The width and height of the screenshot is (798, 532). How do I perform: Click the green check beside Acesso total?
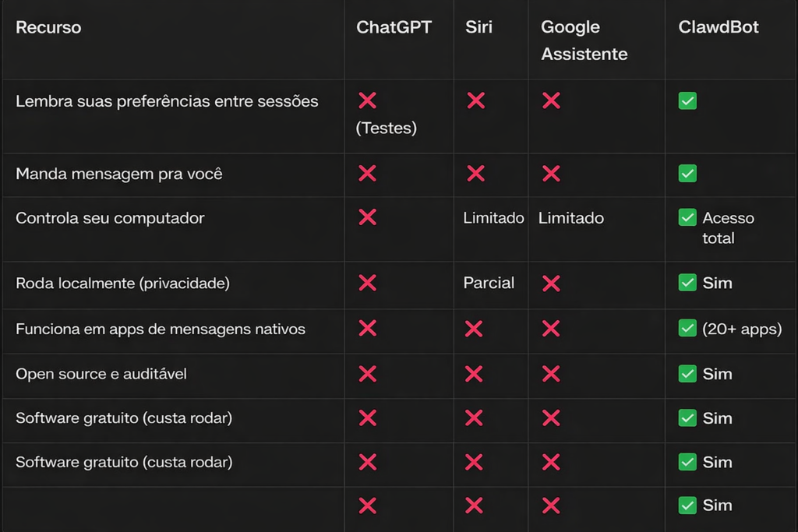pyautogui.click(x=687, y=218)
